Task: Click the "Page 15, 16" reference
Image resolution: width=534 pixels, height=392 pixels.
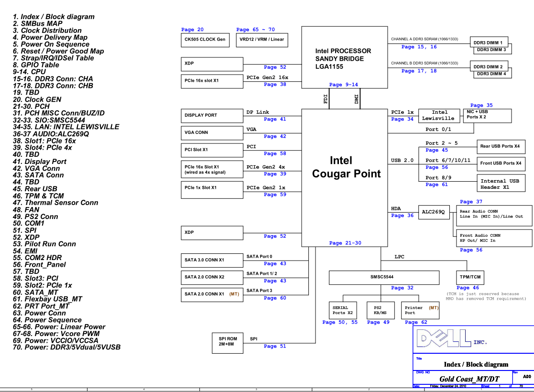Action: click(419, 47)
